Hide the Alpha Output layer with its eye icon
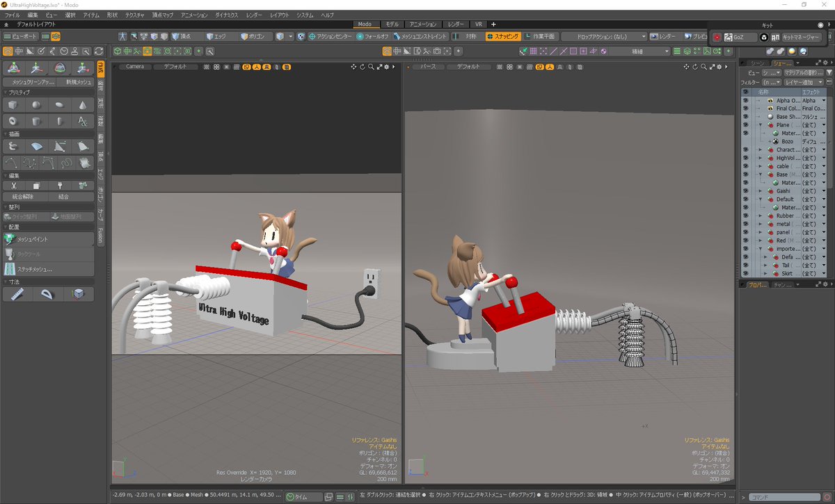Screen dimensions: 835x504 pos(745,100)
